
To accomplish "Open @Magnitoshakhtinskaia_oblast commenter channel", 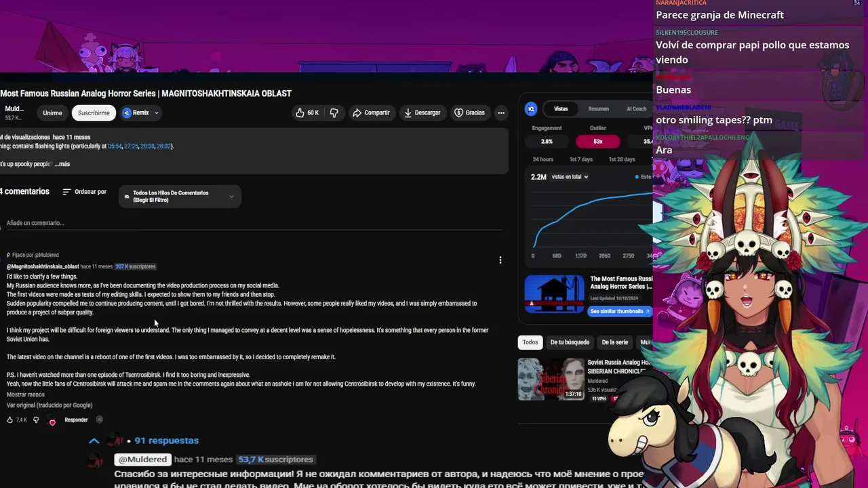I will [43, 266].
